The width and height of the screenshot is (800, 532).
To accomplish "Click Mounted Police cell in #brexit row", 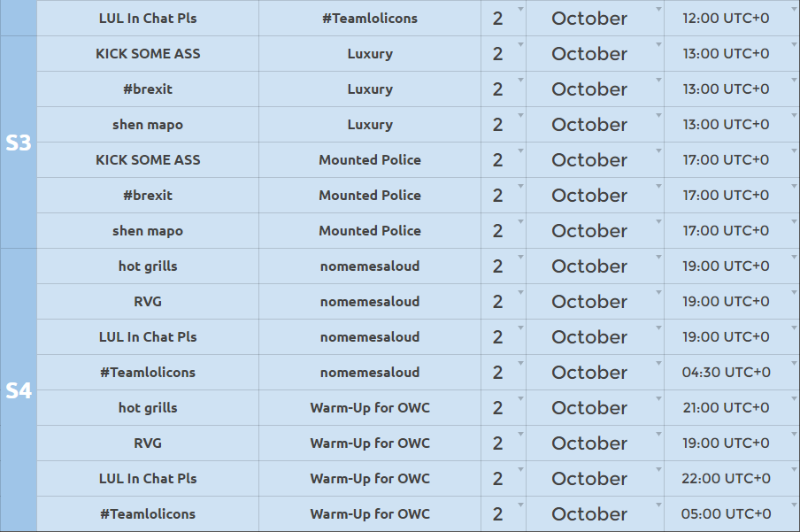I will 370,196.
